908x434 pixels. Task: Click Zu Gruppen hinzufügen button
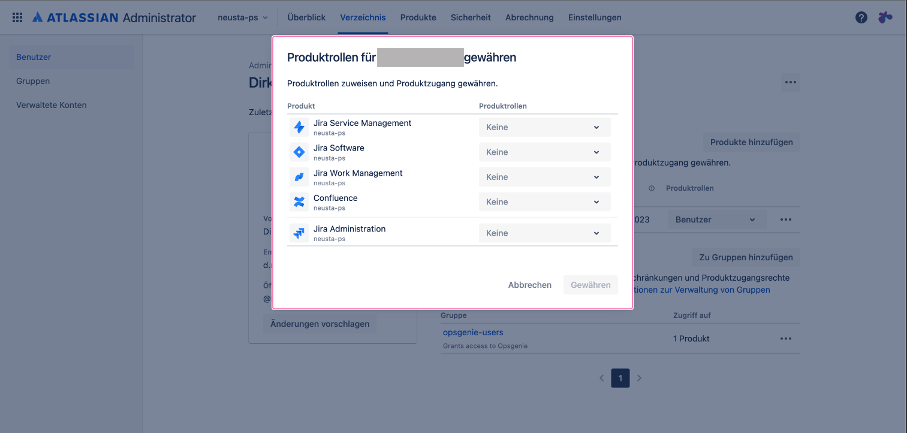click(746, 257)
